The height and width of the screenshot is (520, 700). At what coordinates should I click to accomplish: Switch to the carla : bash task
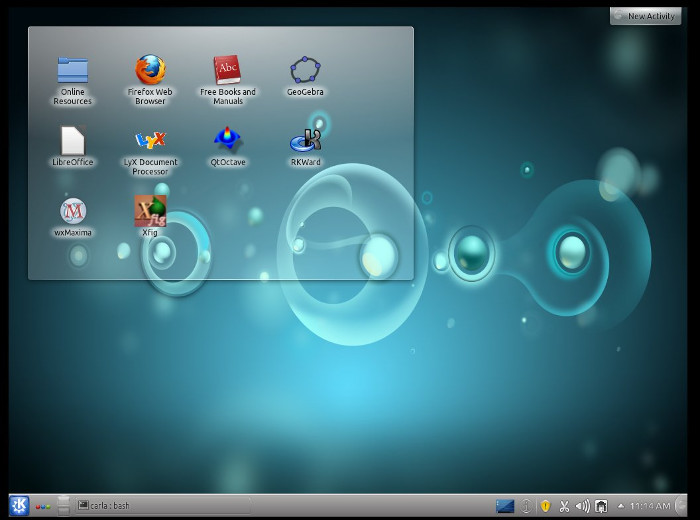[162, 506]
